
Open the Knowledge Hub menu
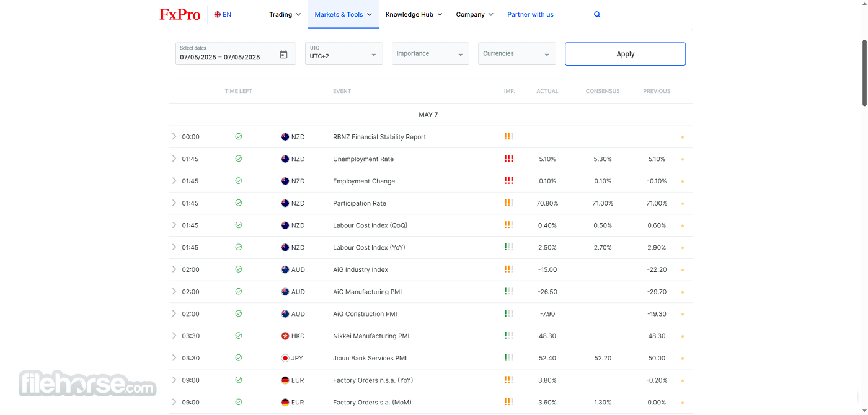414,14
